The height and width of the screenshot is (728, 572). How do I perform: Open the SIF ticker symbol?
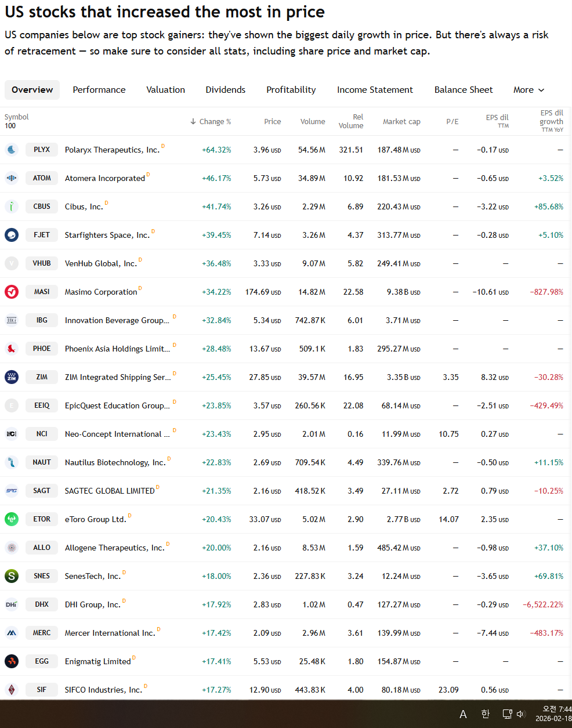tap(42, 690)
